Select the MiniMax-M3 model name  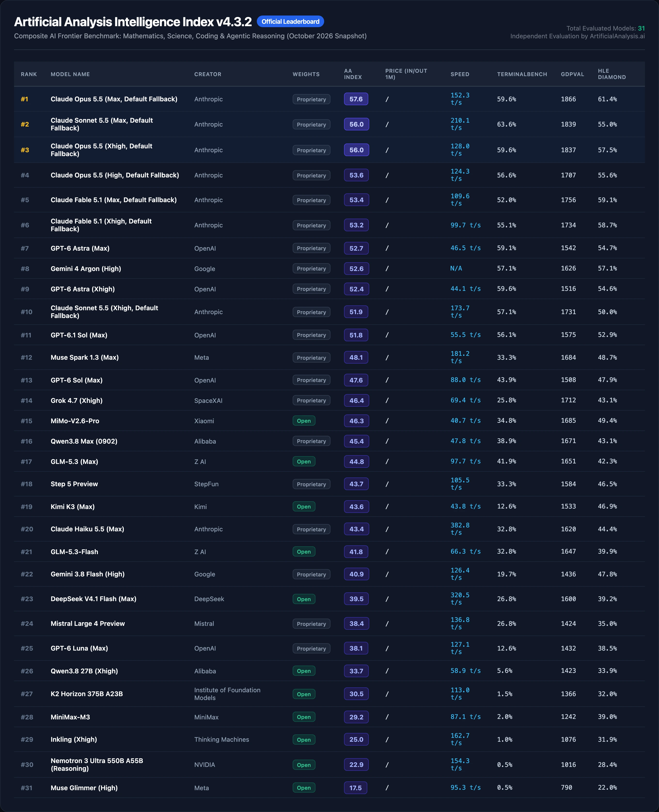(x=70, y=717)
